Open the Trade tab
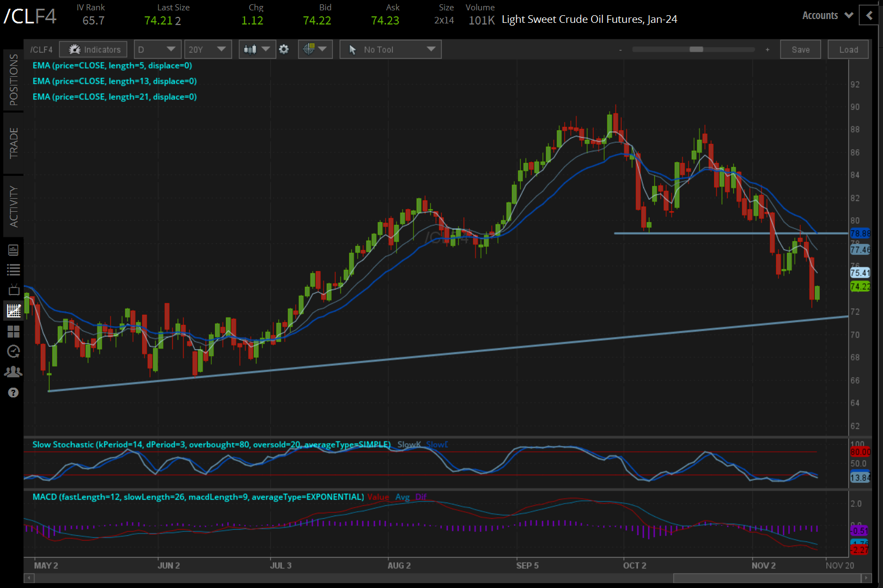The width and height of the screenshot is (883, 588). point(13,143)
